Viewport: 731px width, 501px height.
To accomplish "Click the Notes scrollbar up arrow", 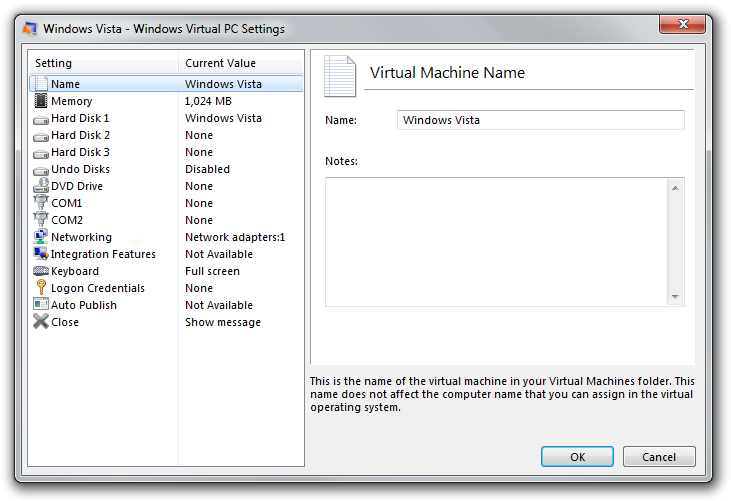I will [x=675, y=188].
